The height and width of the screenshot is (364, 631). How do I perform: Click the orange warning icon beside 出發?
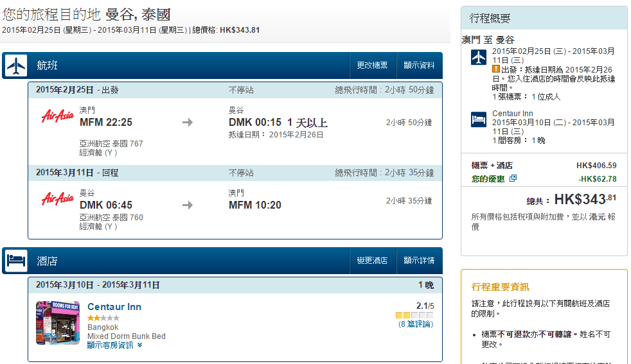[496, 69]
